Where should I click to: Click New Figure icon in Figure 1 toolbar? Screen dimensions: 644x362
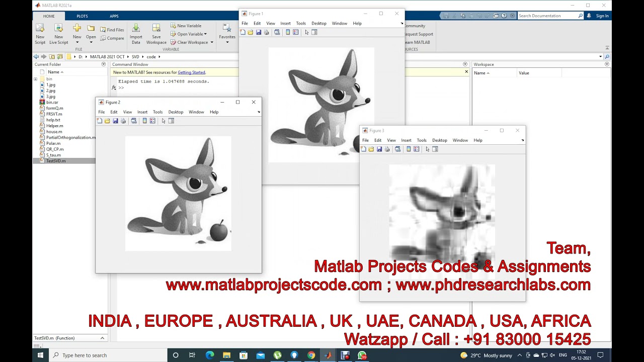(243, 32)
